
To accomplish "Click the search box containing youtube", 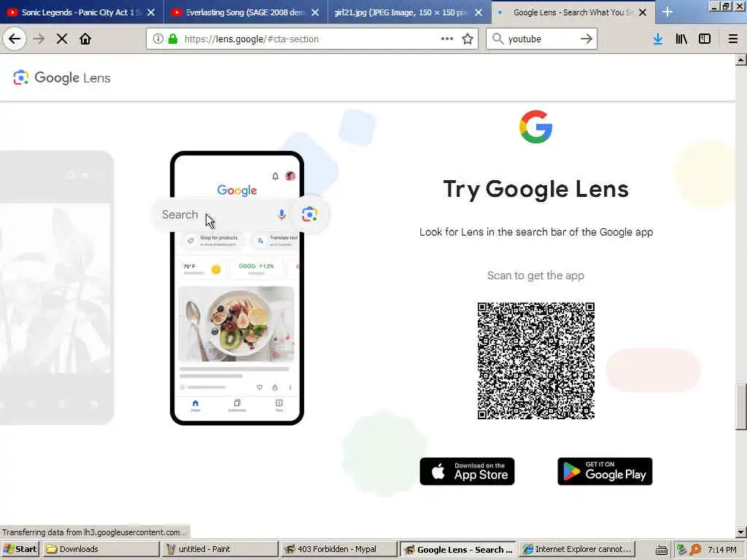I will pos(542,39).
